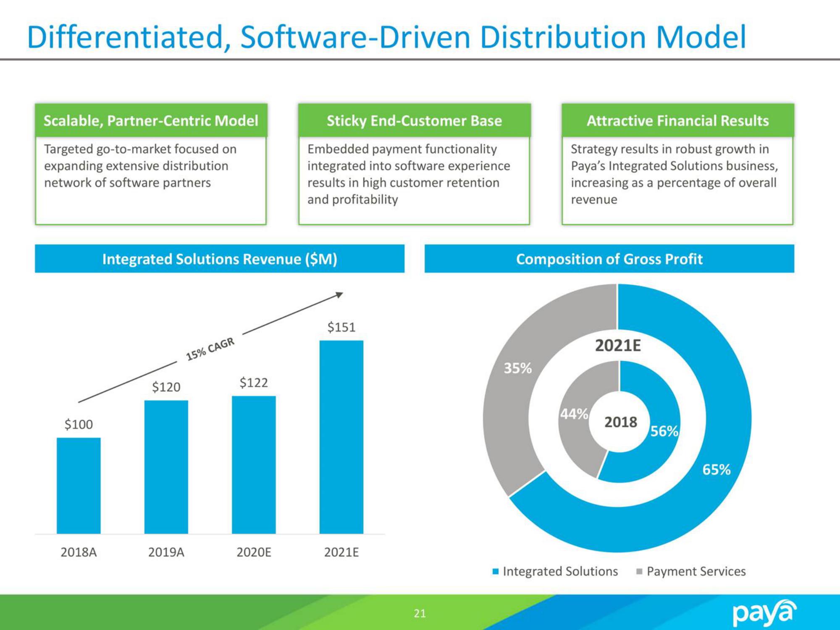
Task: Click the page number '21'
Action: tap(420, 614)
